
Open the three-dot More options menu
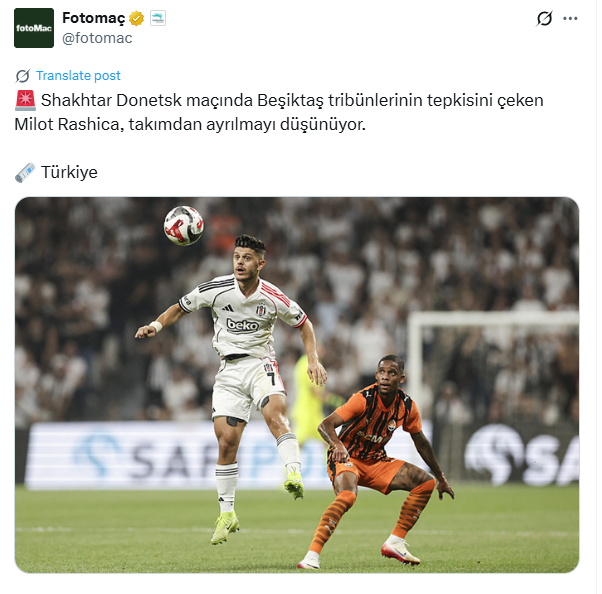(570, 18)
